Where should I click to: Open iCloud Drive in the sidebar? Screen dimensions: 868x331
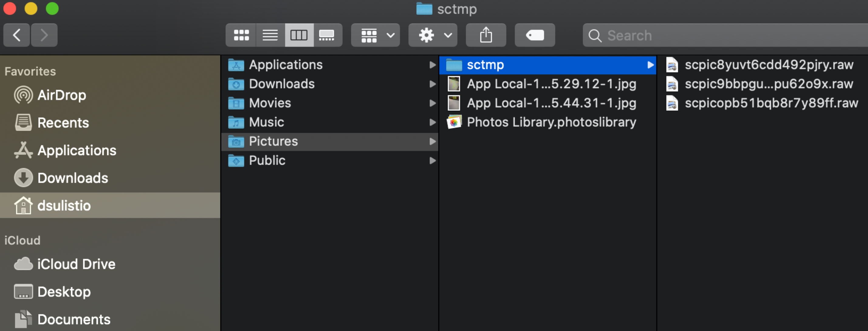(x=110, y=264)
